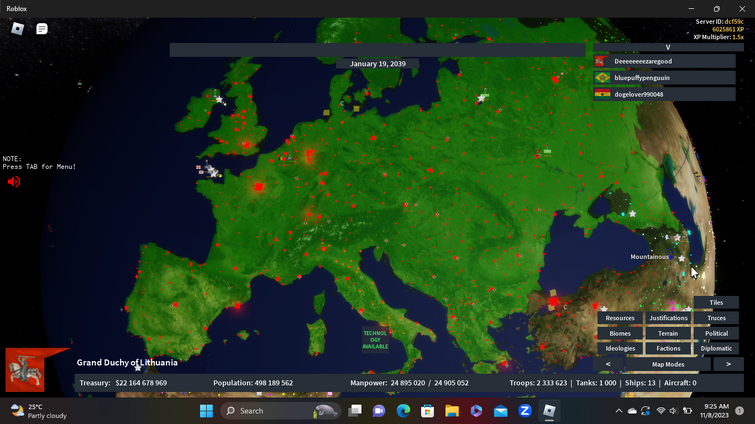Click the flag icon next to Deeeeeeeezaregood
Image resolution: width=755 pixels, height=424 pixels.
[x=600, y=61]
